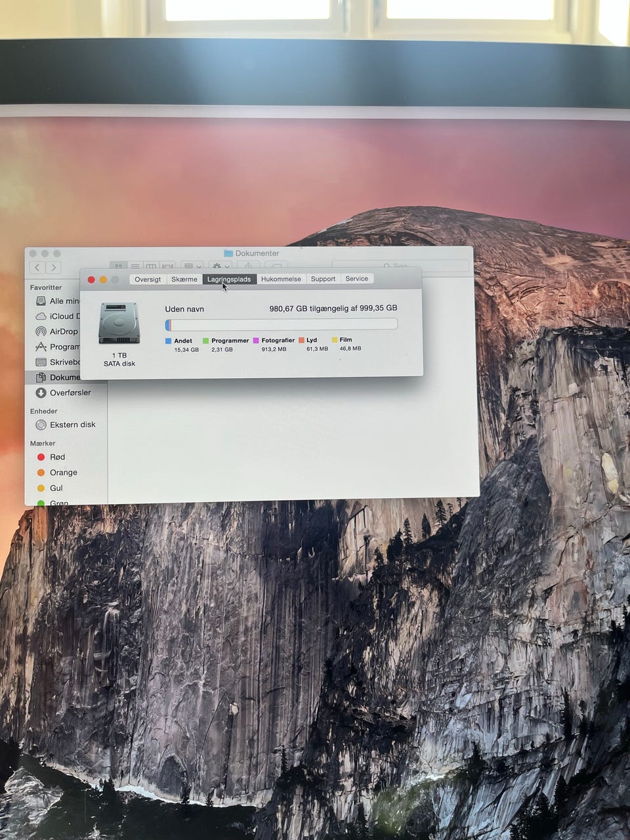
Task: Filter by the Orange tag
Action: tap(56, 472)
